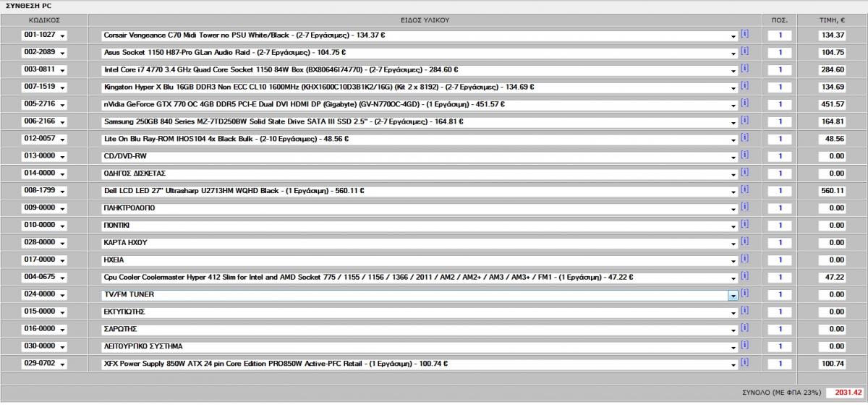Viewport: 868px width, 415px height.
Task: Open info icon for ΟΔΗΓΟΣ ΔΙΣΚΕΤΑΣ row
Action: tap(745, 173)
